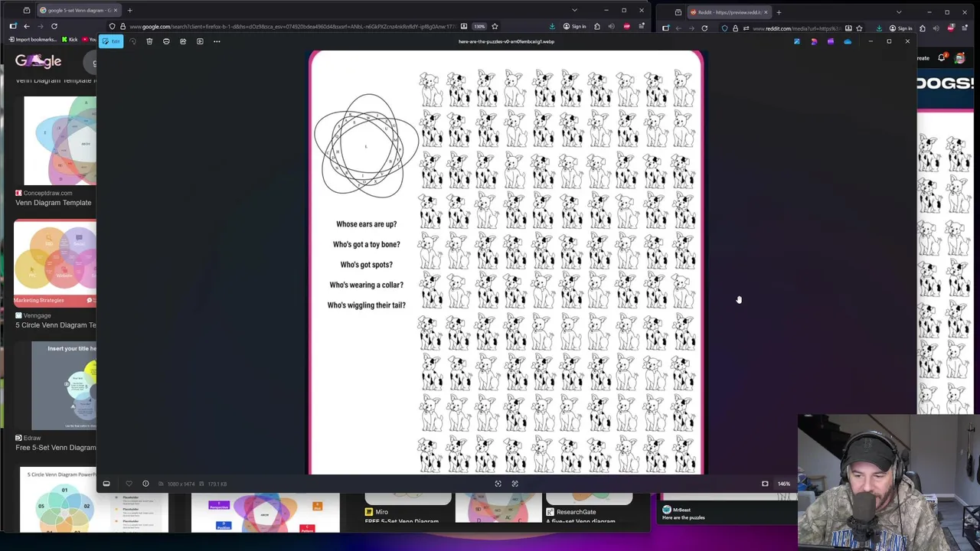
Task: Click the 146% zoom level
Action: coord(784,484)
